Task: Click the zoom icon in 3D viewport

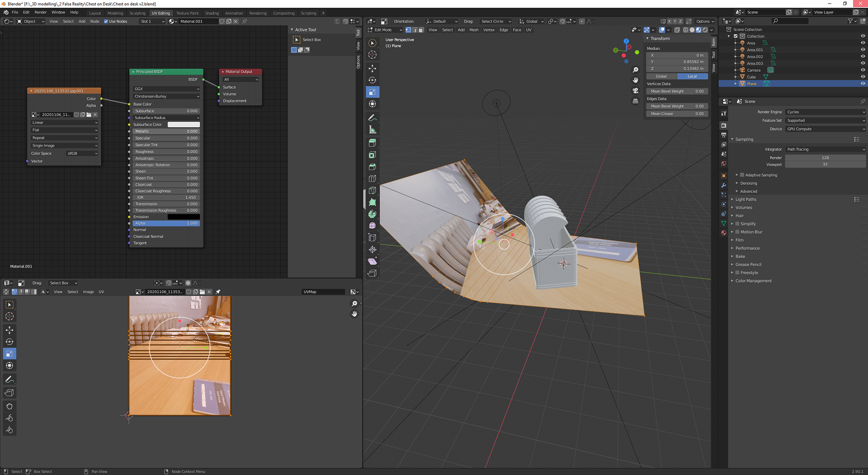Action: tap(635, 70)
